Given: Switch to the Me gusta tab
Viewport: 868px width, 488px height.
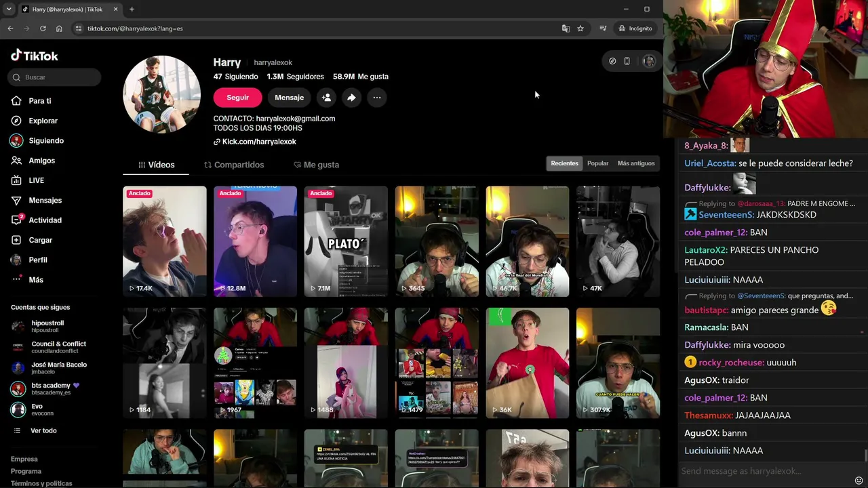Looking at the screenshot, I should [x=317, y=165].
